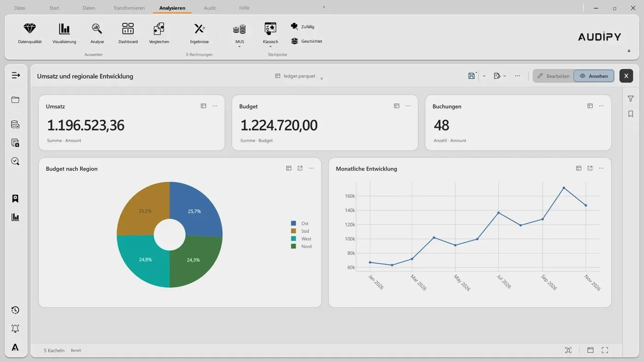Open the export dropdown
Screen dimensions: 644x362
click(500, 76)
